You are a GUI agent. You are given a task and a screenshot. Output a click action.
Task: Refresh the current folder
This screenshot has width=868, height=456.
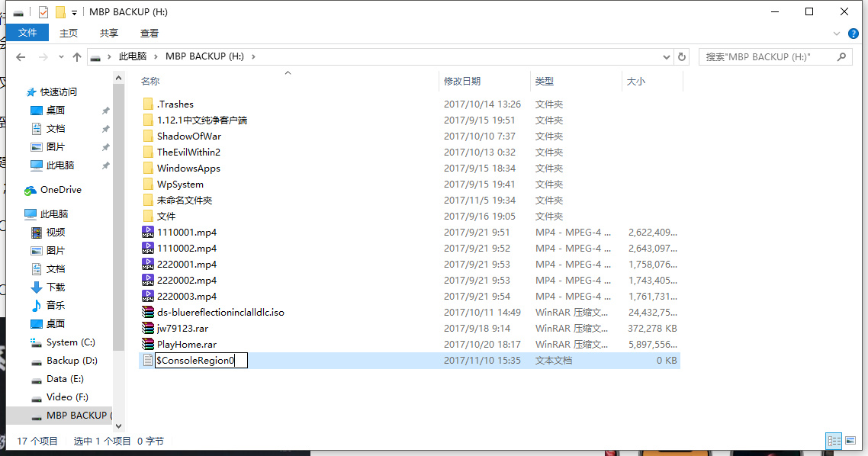682,56
